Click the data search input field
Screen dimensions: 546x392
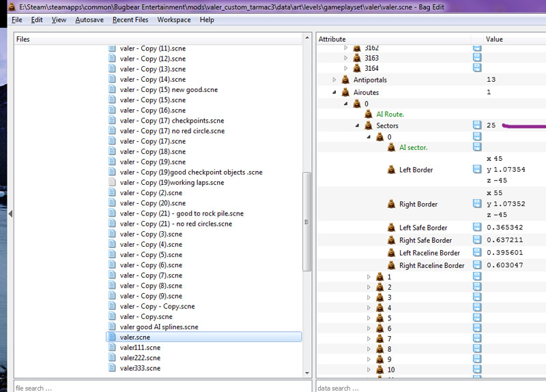coord(431,387)
